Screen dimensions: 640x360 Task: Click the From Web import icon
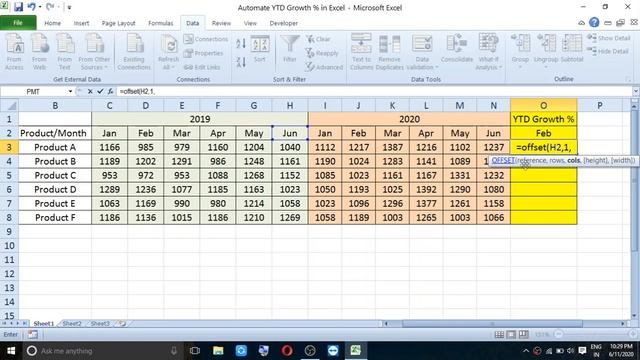[x=40, y=52]
